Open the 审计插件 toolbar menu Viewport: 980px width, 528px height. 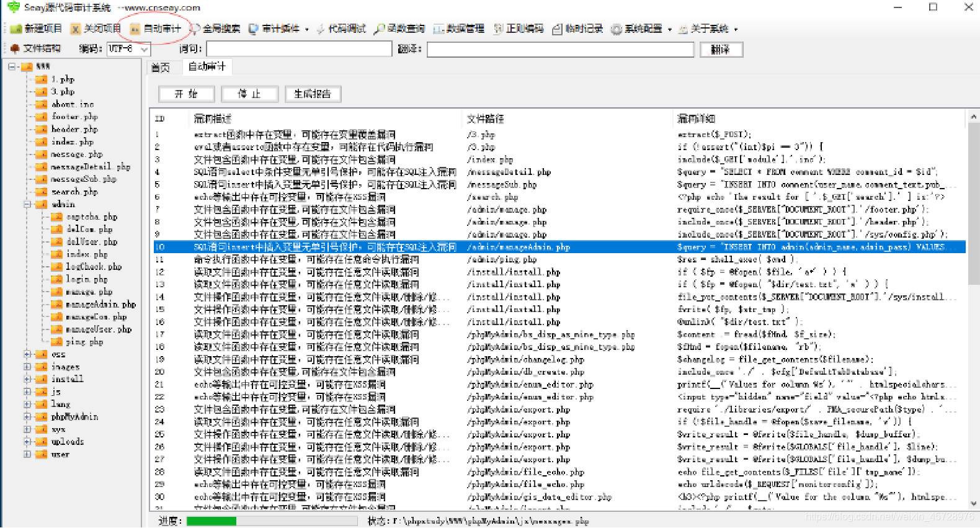click(x=278, y=29)
